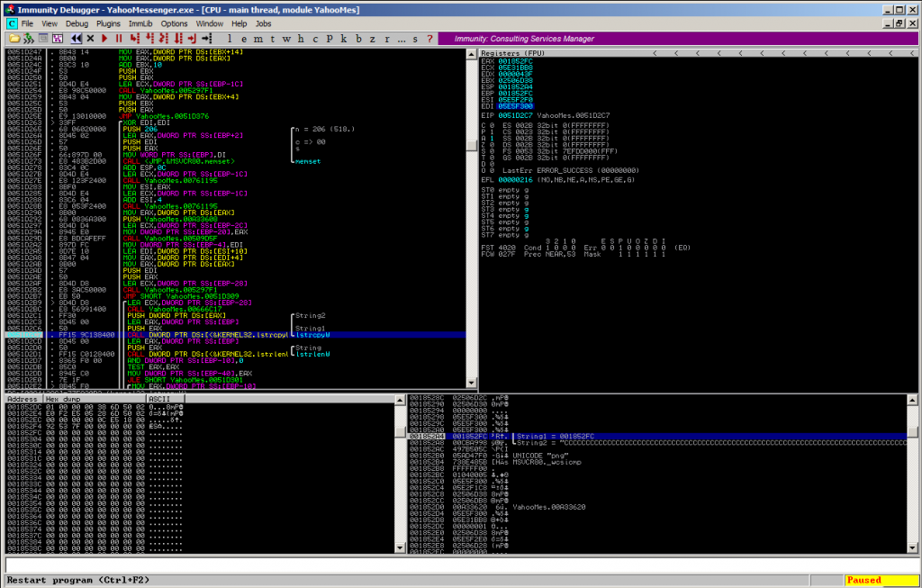Select the stack entry UNICODE "png"
Image resolution: width=922 pixels, height=588 pixels.
(540, 456)
